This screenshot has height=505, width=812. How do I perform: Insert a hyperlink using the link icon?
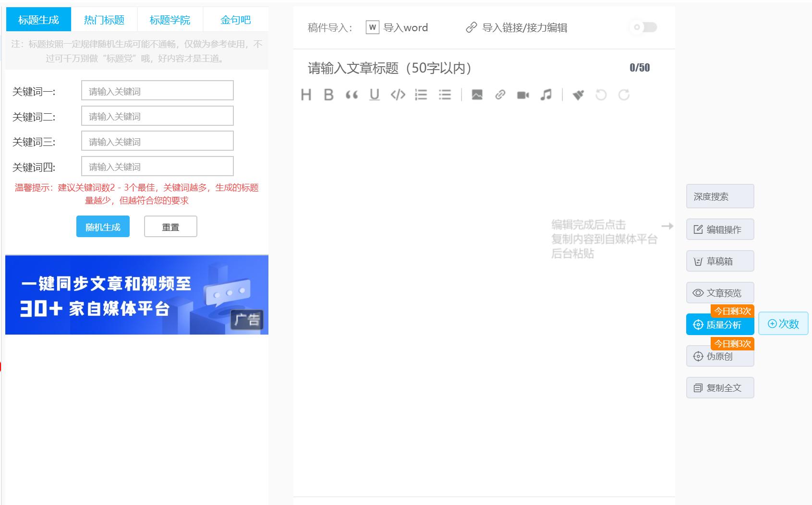pos(501,95)
